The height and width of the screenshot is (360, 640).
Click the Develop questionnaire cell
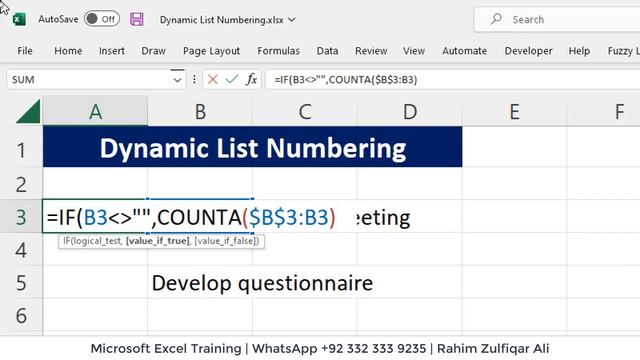pos(262,282)
